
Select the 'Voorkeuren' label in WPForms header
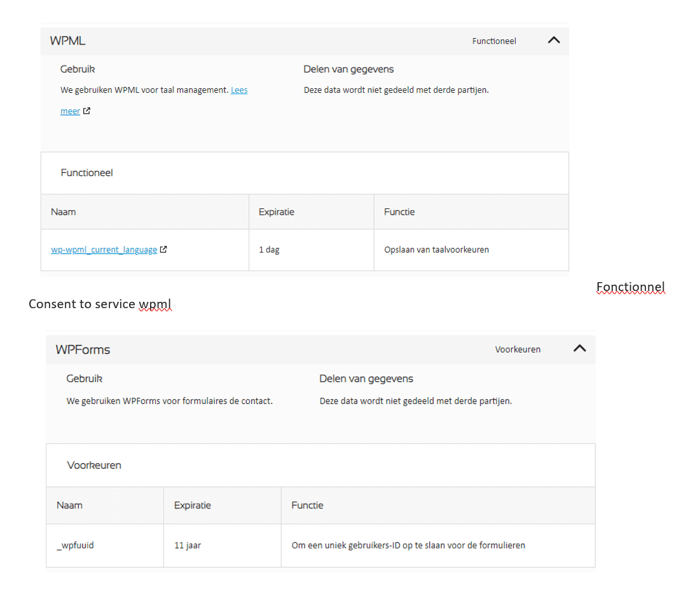pos(518,349)
